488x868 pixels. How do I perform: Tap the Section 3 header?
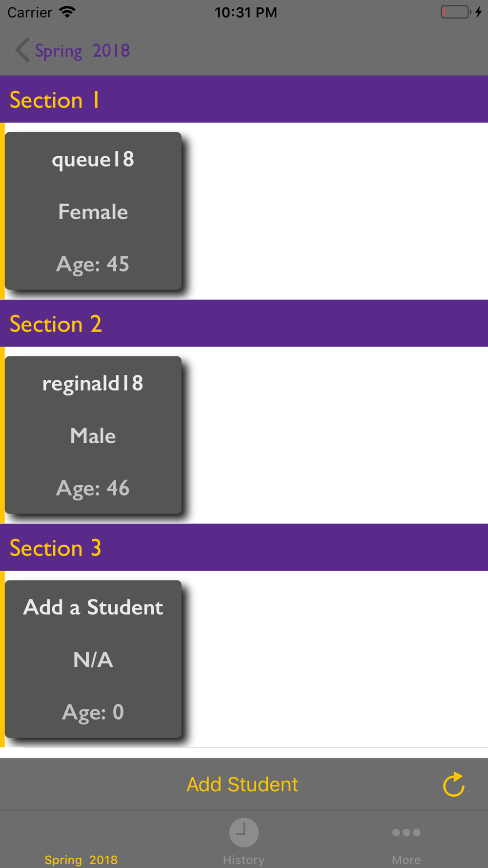(x=244, y=547)
